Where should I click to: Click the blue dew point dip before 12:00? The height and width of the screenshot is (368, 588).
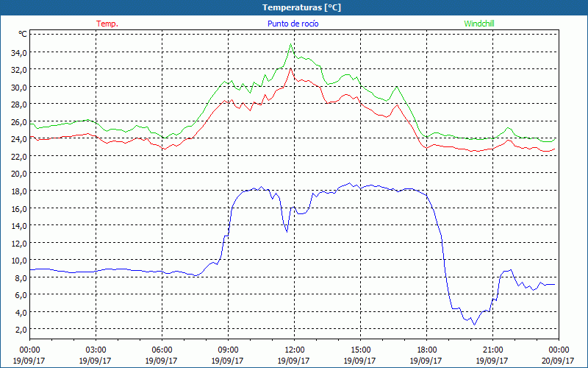pos(287,232)
